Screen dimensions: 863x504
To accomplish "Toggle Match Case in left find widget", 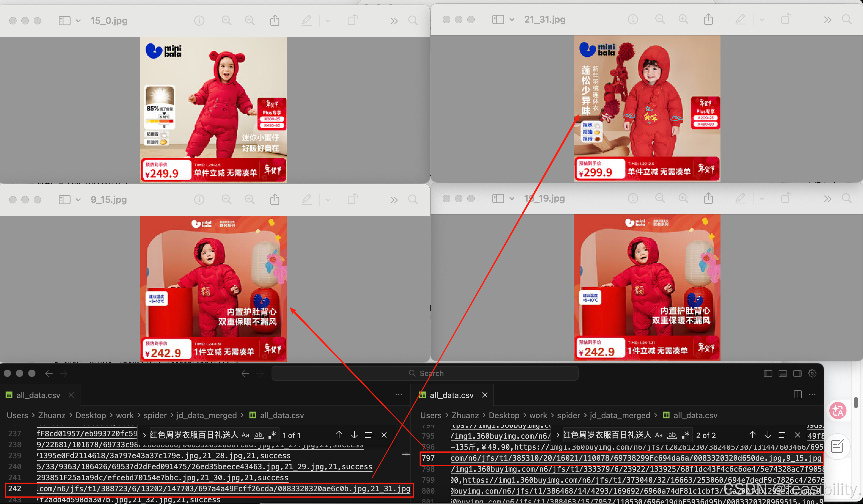I will (245, 435).
